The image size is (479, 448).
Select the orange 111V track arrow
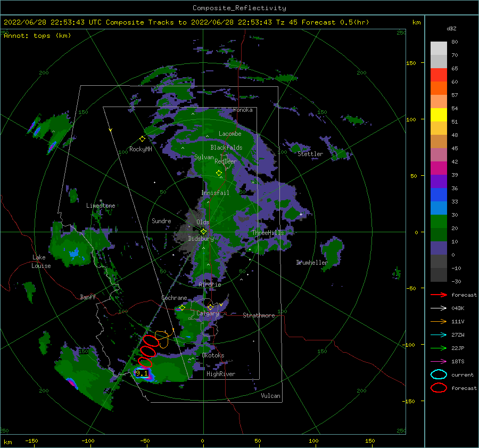point(439,321)
